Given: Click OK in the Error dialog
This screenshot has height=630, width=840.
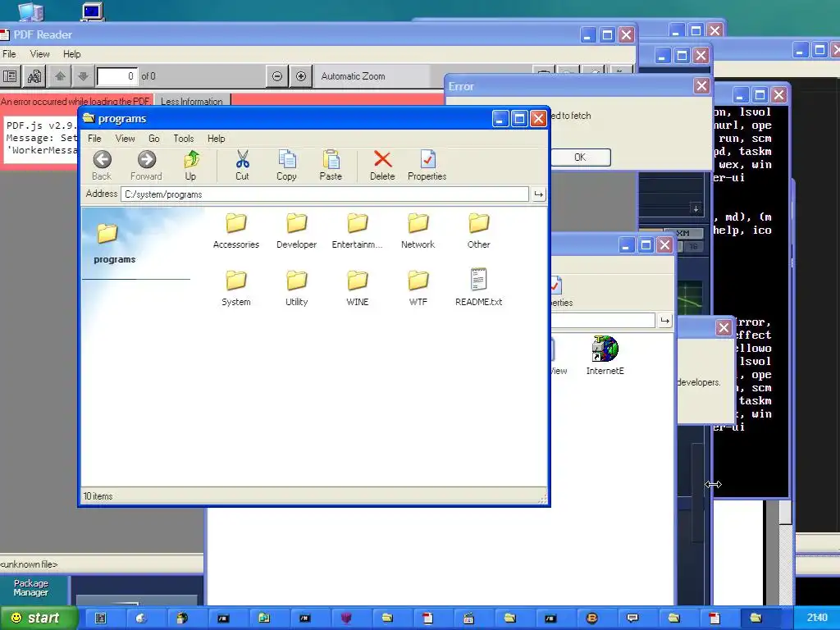Looking at the screenshot, I should coord(580,157).
